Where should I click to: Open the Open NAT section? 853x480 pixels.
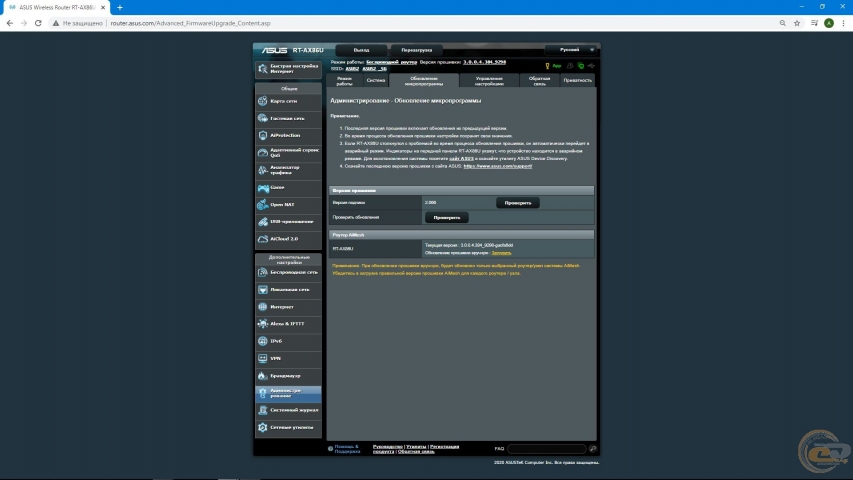[x=288, y=205]
